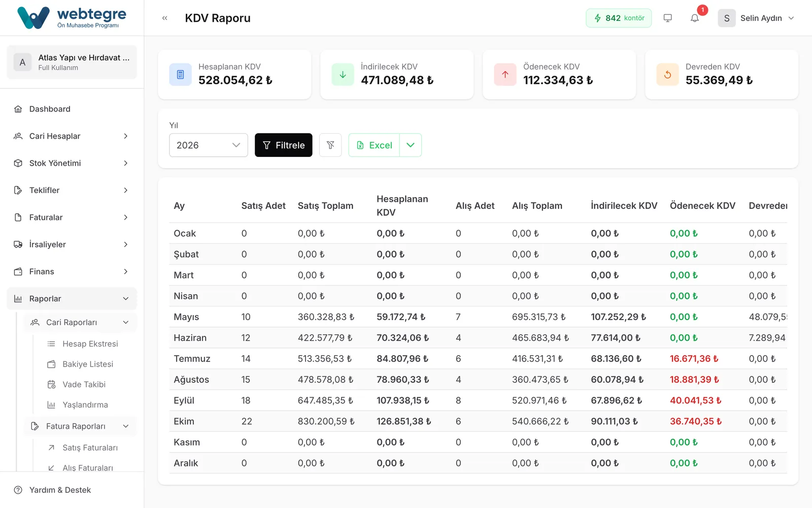
Task: Click the 842 kontör credit badge
Action: pos(619,18)
